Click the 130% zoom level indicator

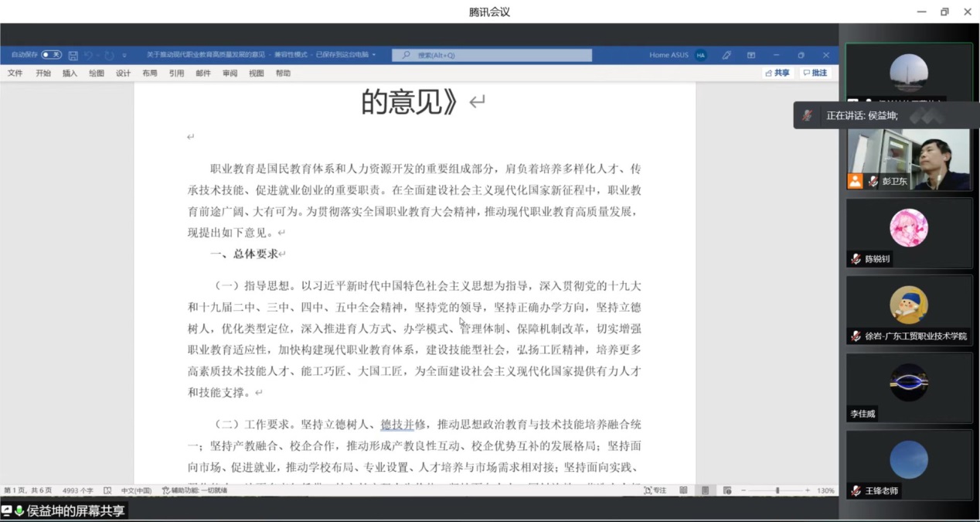tap(825, 490)
